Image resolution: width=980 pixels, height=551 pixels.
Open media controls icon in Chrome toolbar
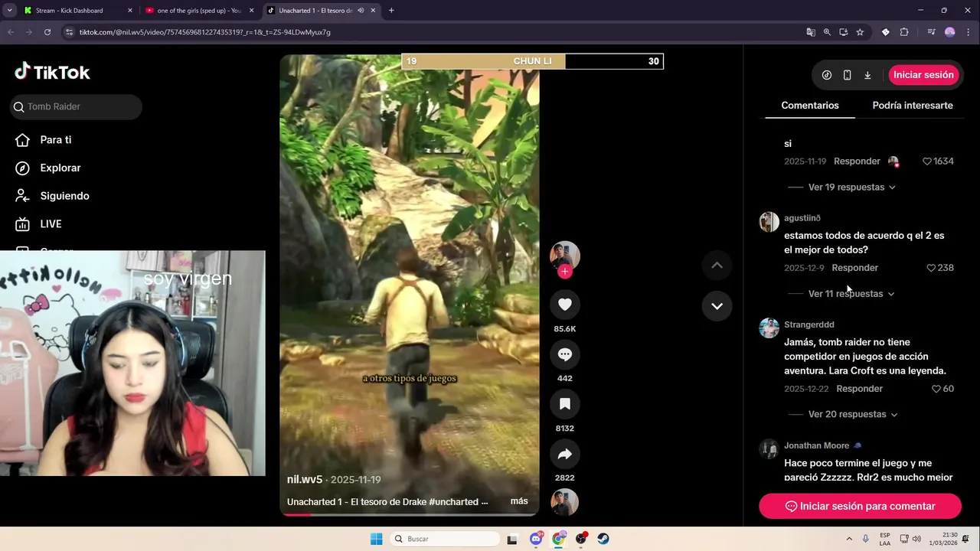point(932,32)
